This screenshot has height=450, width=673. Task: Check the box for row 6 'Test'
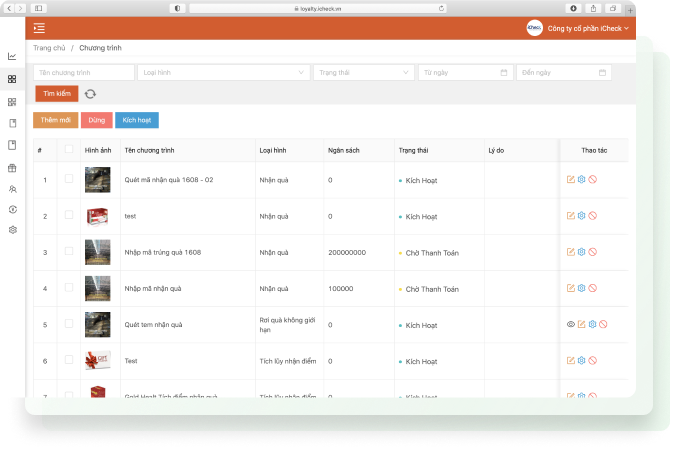click(69, 359)
